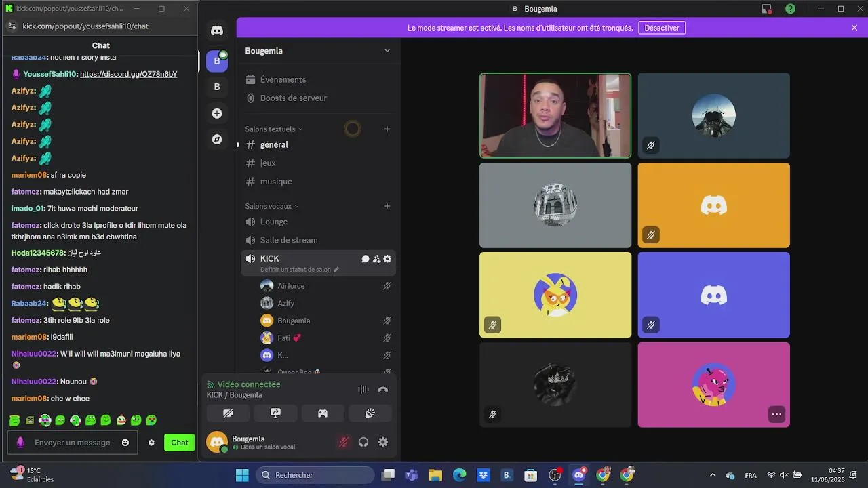This screenshot has width=868, height=488.
Task: Open taskbar volume control
Action: tap(784, 475)
